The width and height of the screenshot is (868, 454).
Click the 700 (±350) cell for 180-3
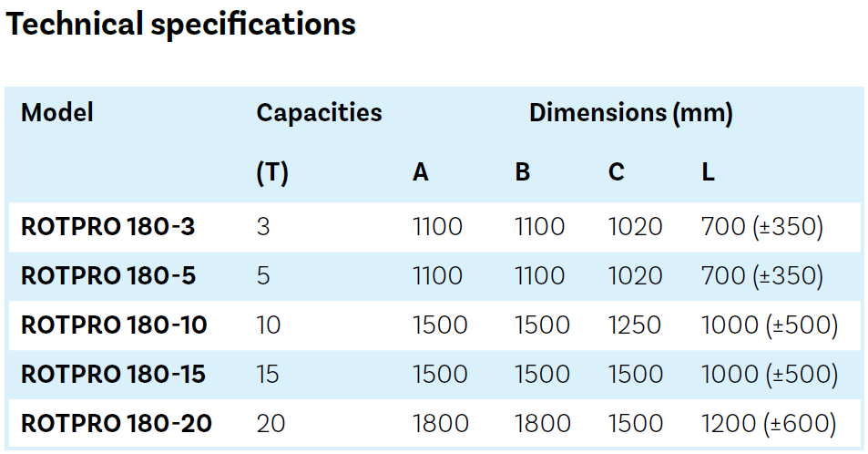pyautogui.click(x=762, y=227)
